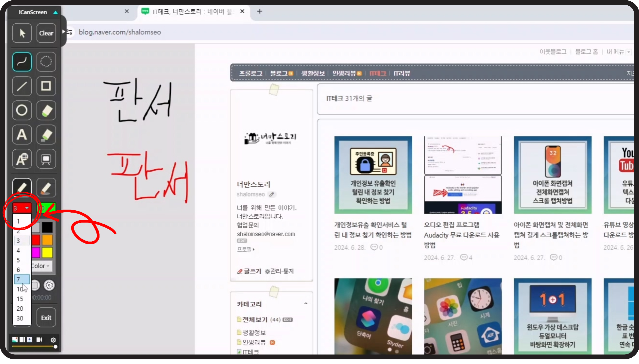This screenshot has height=364, width=639.
Task: Open the IT리뷰 menu tab
Action: 402,73
